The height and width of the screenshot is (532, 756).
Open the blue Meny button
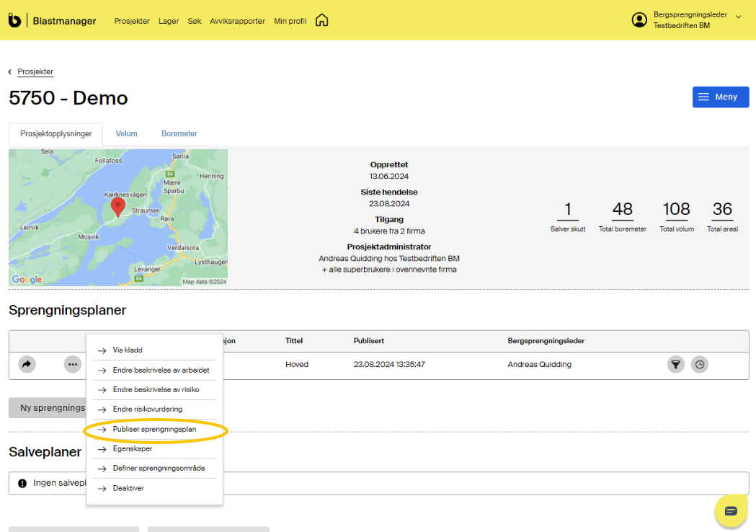tap(720, 97)
